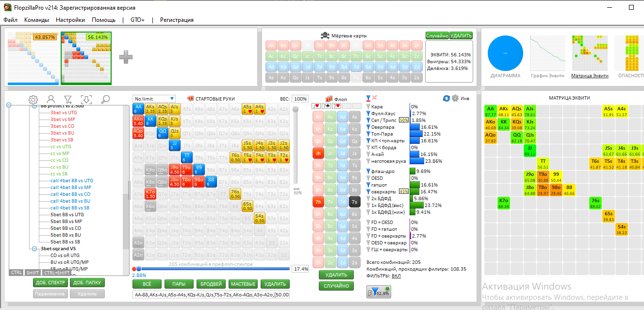Open the settings gear above the range tree
The height and width of the screenshot is (310, 644).
pos(33,100)
